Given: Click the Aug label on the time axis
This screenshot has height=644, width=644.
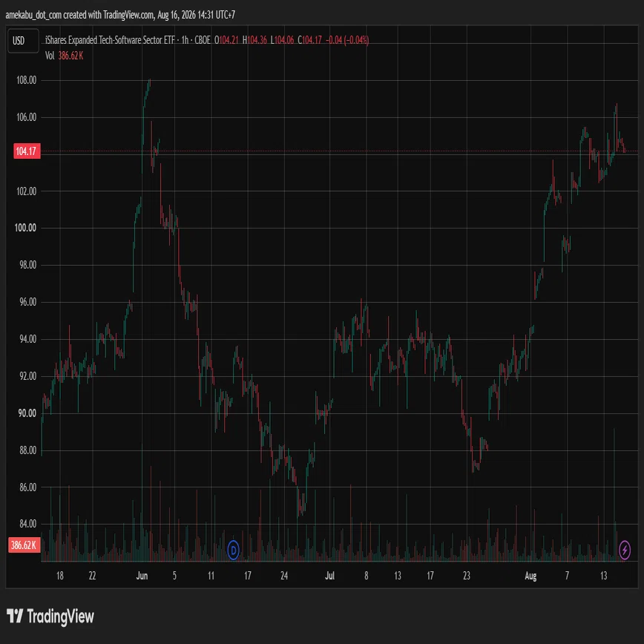Looking at the screenshot, I should click(530, 576).
